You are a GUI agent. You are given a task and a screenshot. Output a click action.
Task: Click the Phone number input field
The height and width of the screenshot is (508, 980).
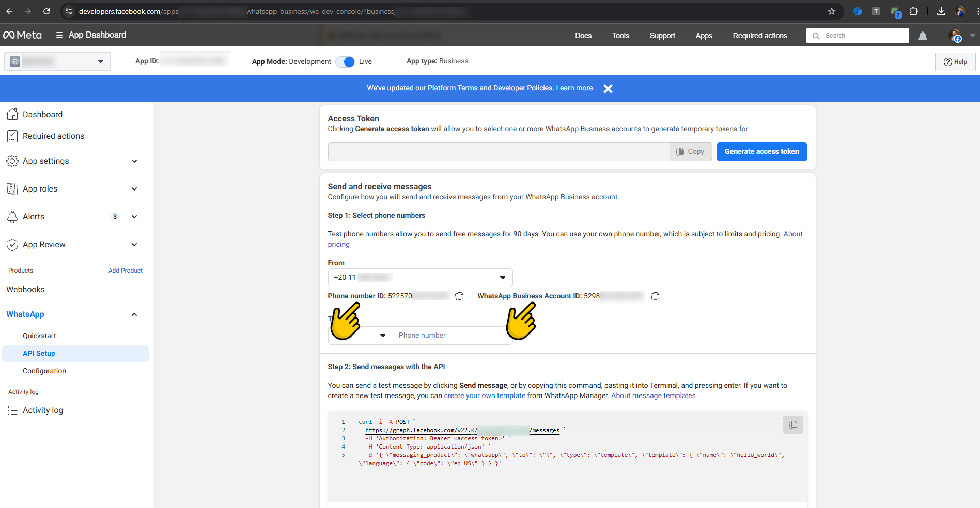pyautogui.click(x=452, y=335)
